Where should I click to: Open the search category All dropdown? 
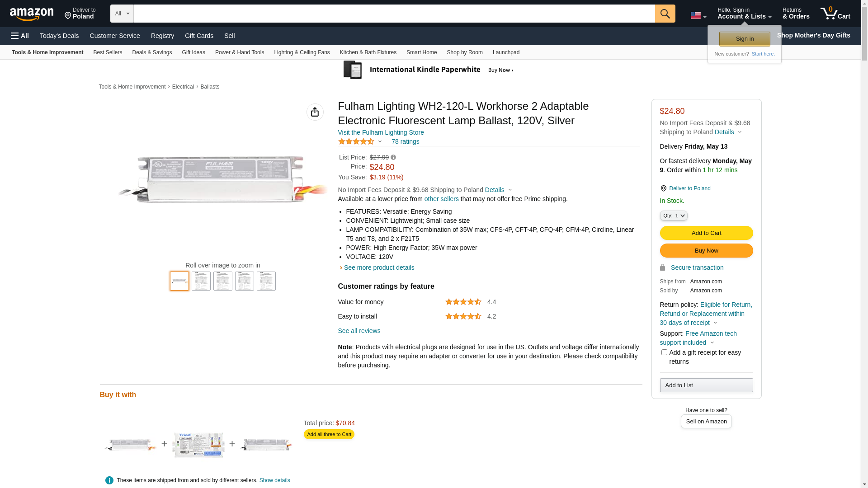pyautogui.click(x=122, y=14)
